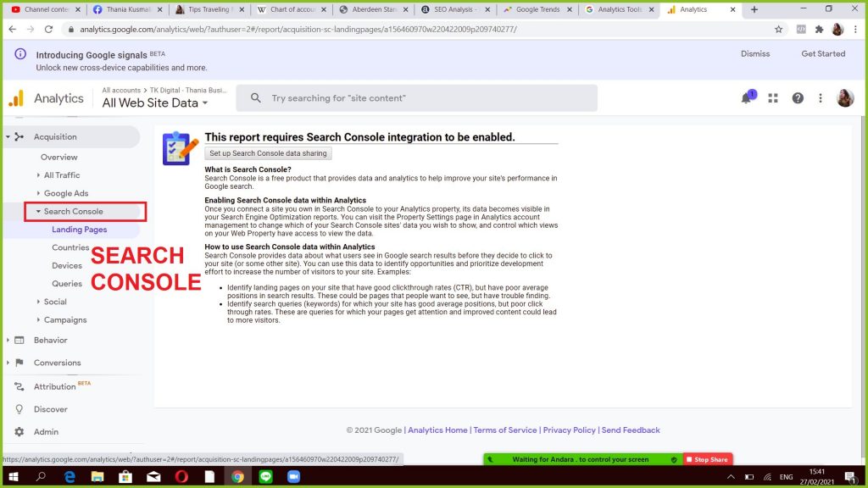Open Chrome profile avatar in browser toolbar
Screen dimensions: 868x488
click(x=837, y=29)
